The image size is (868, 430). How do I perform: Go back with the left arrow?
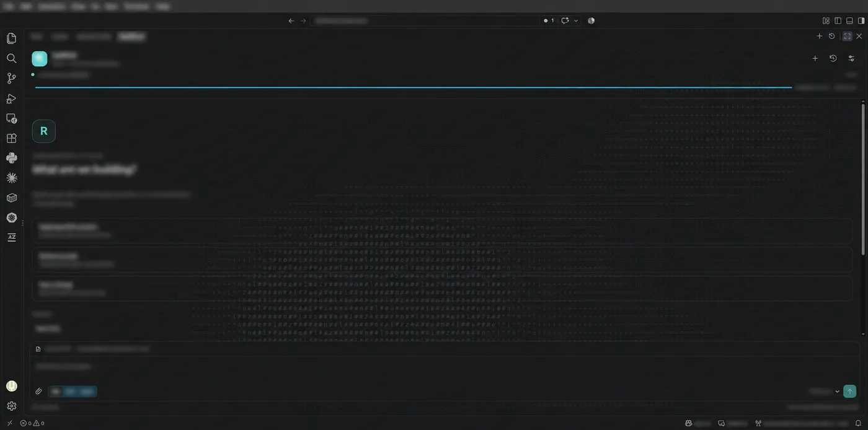pyautogui.click(x=291, y=20)
